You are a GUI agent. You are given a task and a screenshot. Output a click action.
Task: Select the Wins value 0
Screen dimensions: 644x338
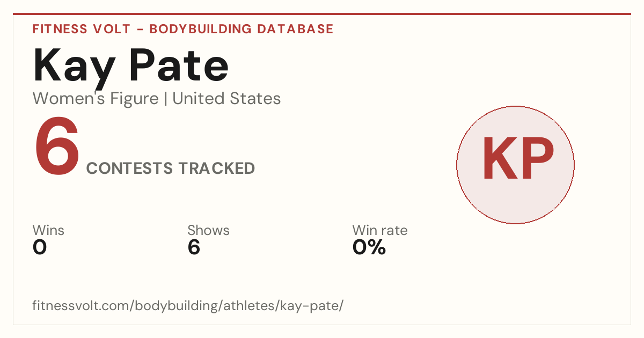tap(40, 247)
